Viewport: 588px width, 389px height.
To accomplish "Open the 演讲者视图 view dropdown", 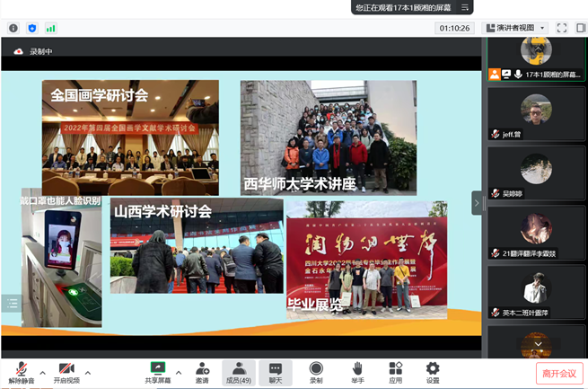I will pos(515,28).
